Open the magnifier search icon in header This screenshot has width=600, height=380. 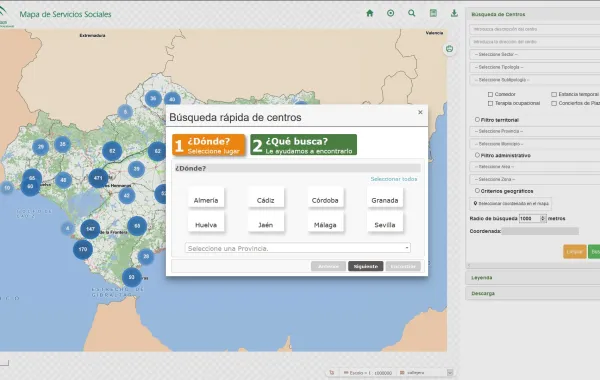coord(411,13)
